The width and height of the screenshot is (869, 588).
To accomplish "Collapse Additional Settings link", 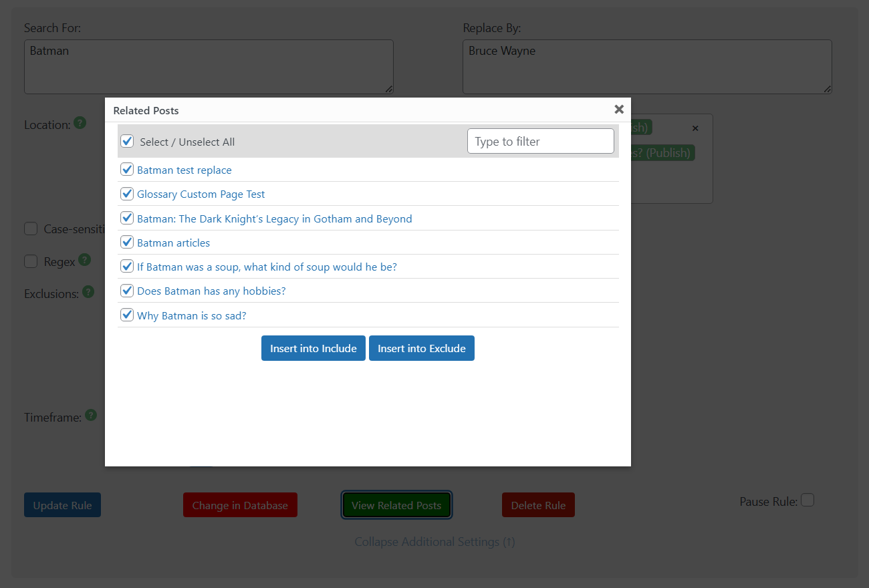I will [x=434, y=542].
